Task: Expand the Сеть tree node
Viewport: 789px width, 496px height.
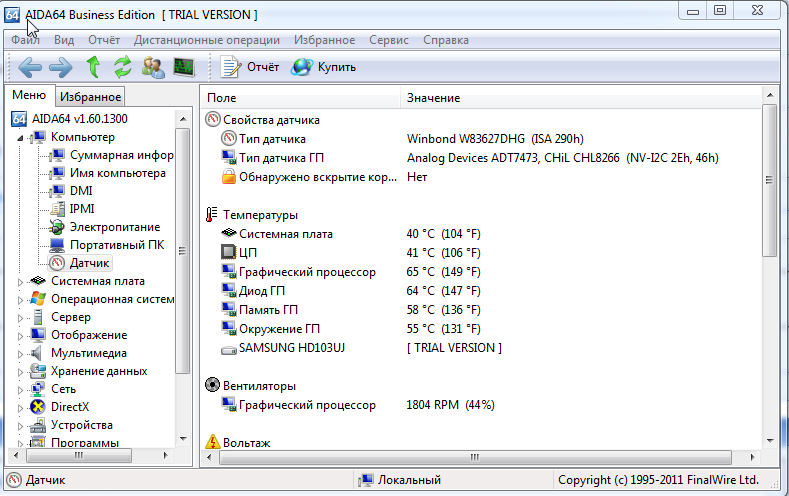Action: 20,390
